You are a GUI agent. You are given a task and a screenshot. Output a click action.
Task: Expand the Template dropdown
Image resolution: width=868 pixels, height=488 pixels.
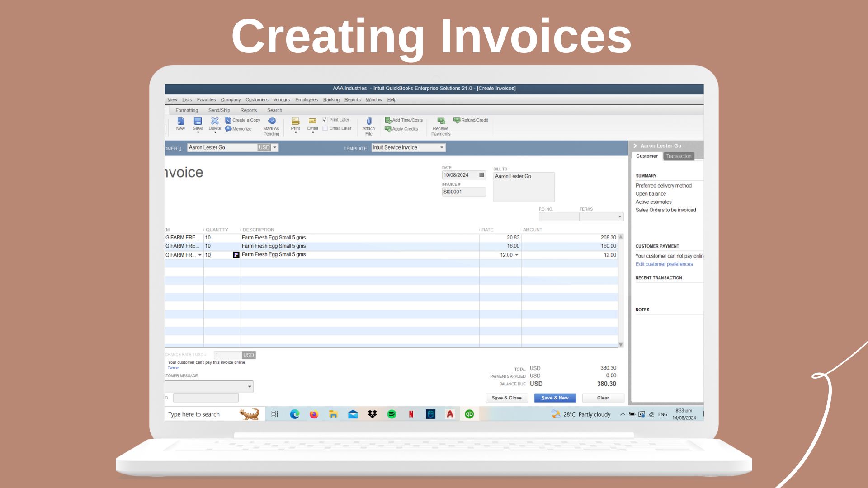442,147
